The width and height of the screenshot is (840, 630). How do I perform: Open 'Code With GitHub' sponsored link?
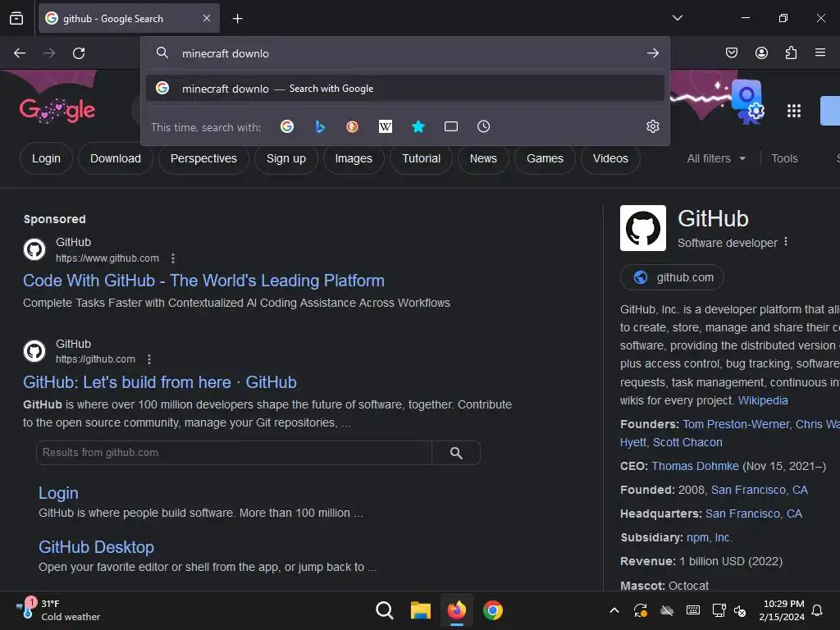[203, 281]
